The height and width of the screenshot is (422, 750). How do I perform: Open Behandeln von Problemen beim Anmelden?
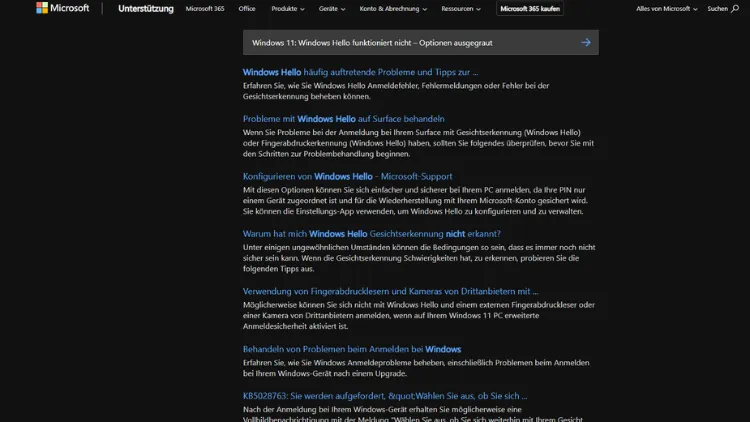(x=352, y=349)
